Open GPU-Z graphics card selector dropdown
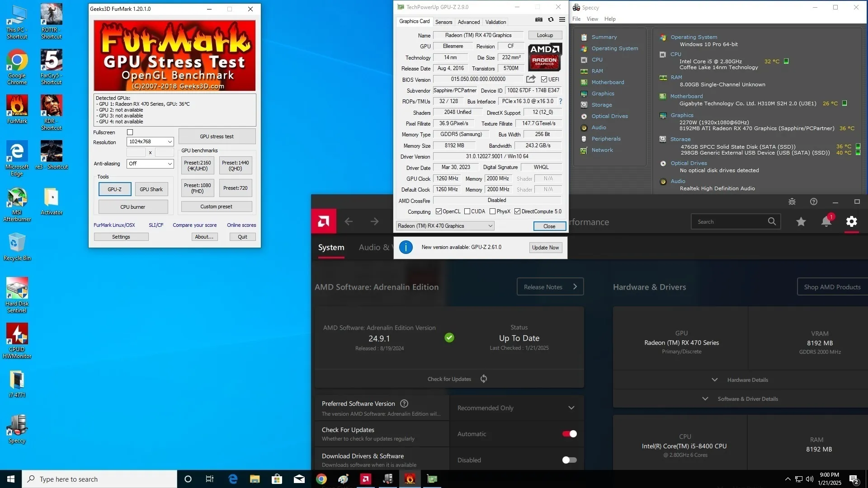The image size is (868, 488). pyautogui.click(x=445, y=226)
